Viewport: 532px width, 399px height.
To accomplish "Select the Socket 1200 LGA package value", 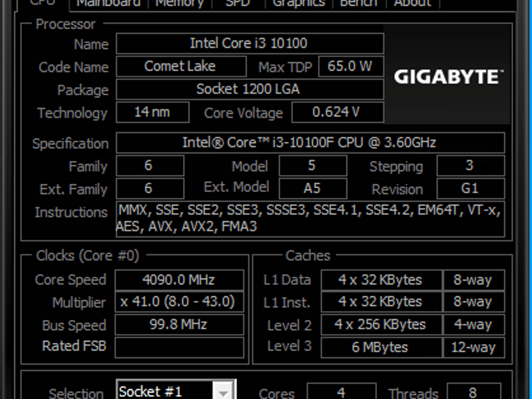I will pyautogui.click(x=250, y=89).
